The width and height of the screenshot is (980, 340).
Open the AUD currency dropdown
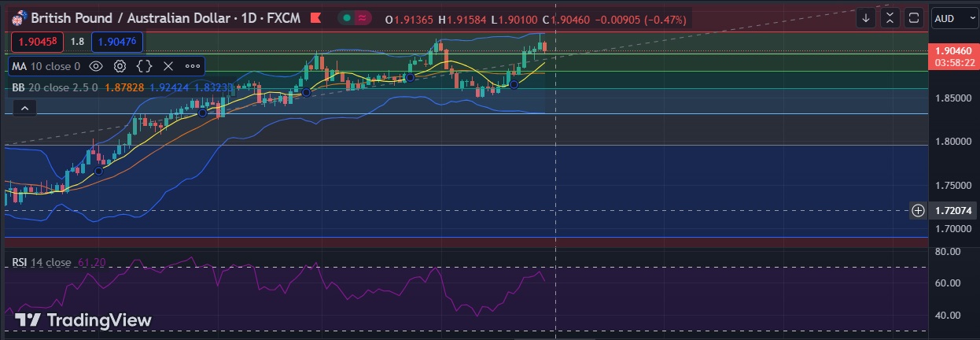point(952,18)
